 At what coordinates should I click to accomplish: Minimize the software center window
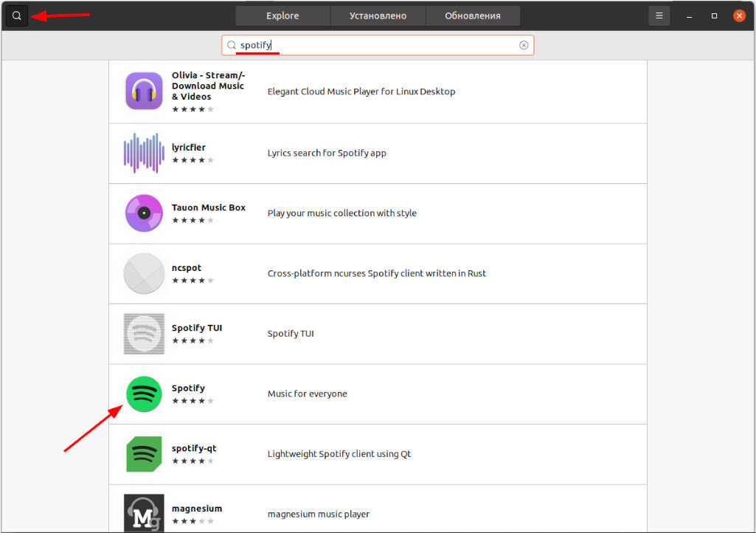pyautogui.click(x=690, y=16)
